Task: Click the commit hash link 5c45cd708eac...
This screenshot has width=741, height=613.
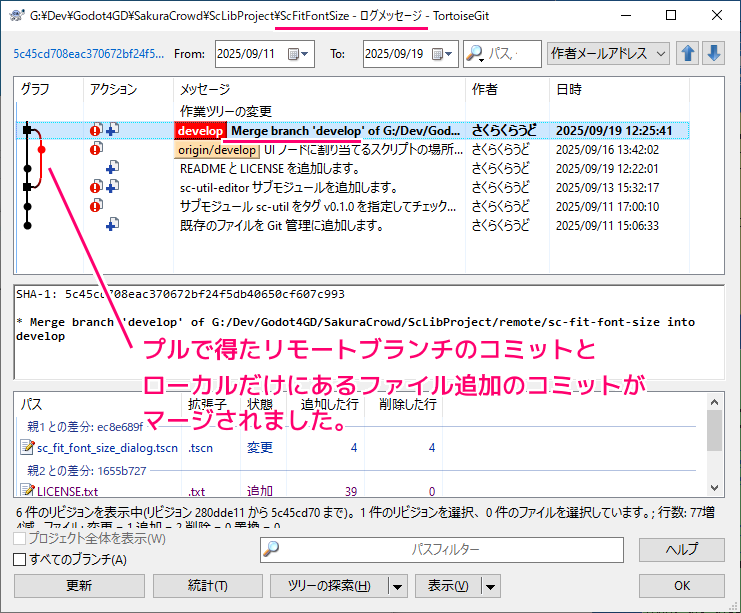Action: click(89, 54)
